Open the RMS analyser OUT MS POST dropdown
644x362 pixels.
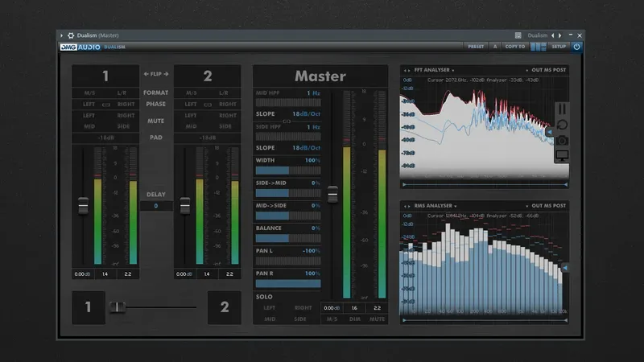[547, 206]
